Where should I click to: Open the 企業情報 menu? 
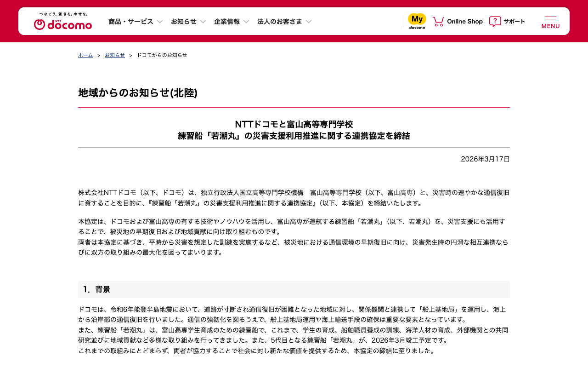pyautogui.click(x=227, y=22)
